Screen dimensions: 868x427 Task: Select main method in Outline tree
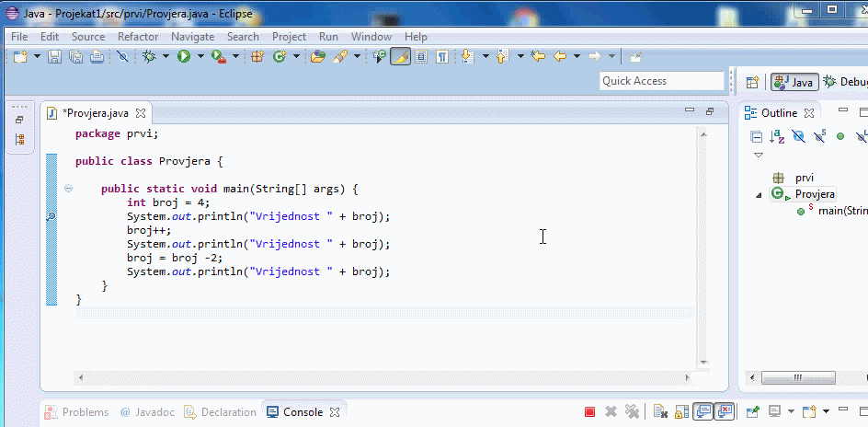842,212
